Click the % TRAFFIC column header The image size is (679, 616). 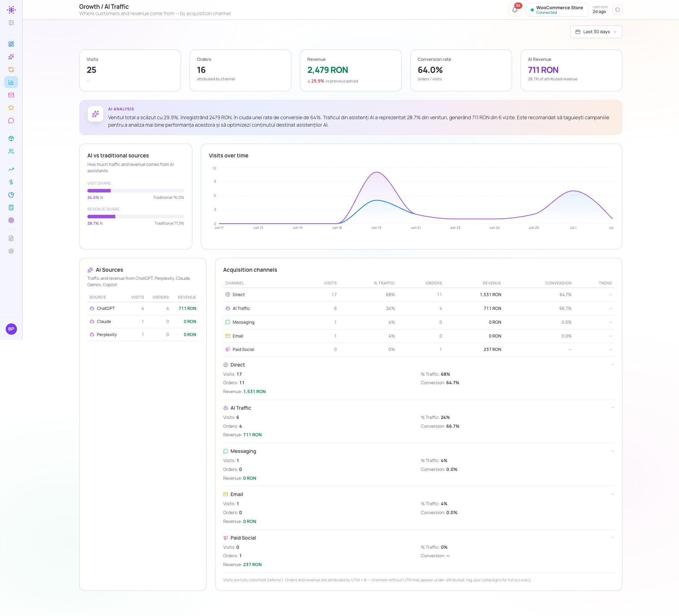coord(384,283)
